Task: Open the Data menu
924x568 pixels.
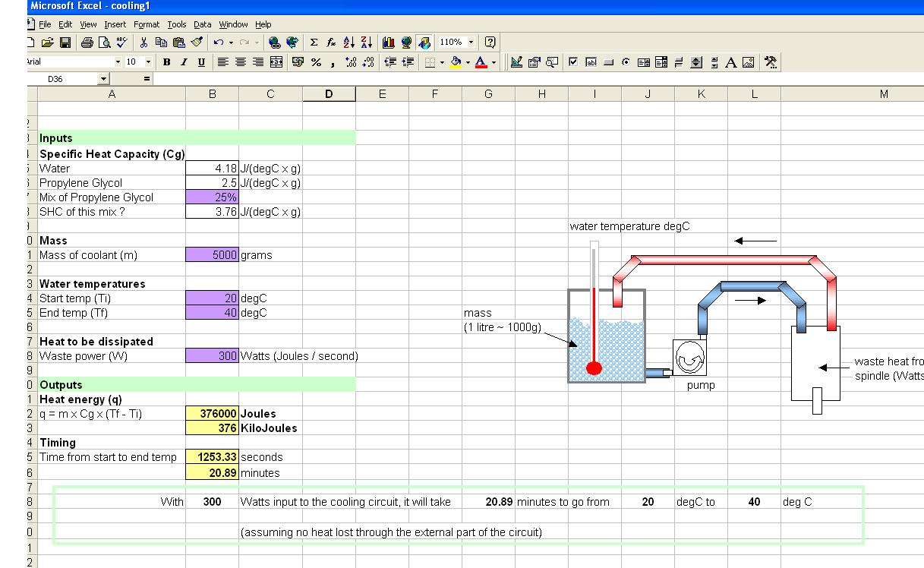Action: tap(202, 24)
